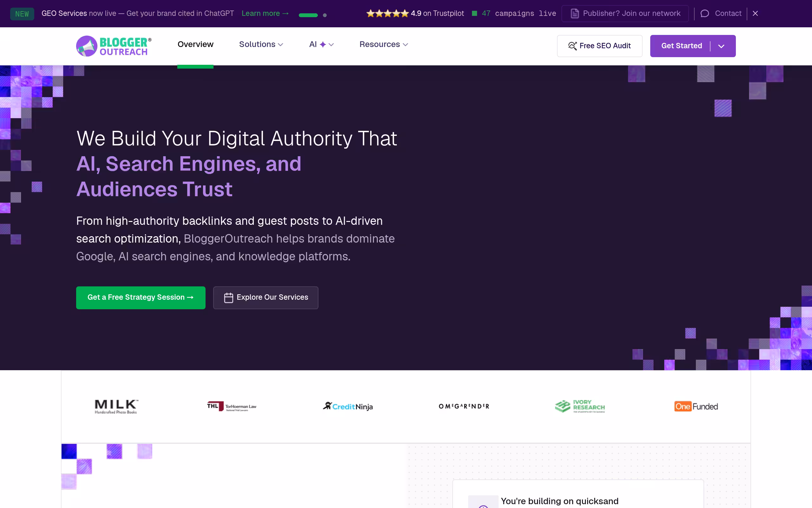Select the active green announcement slide indicator
Screen dimensions: 812x508
point(308,15)
